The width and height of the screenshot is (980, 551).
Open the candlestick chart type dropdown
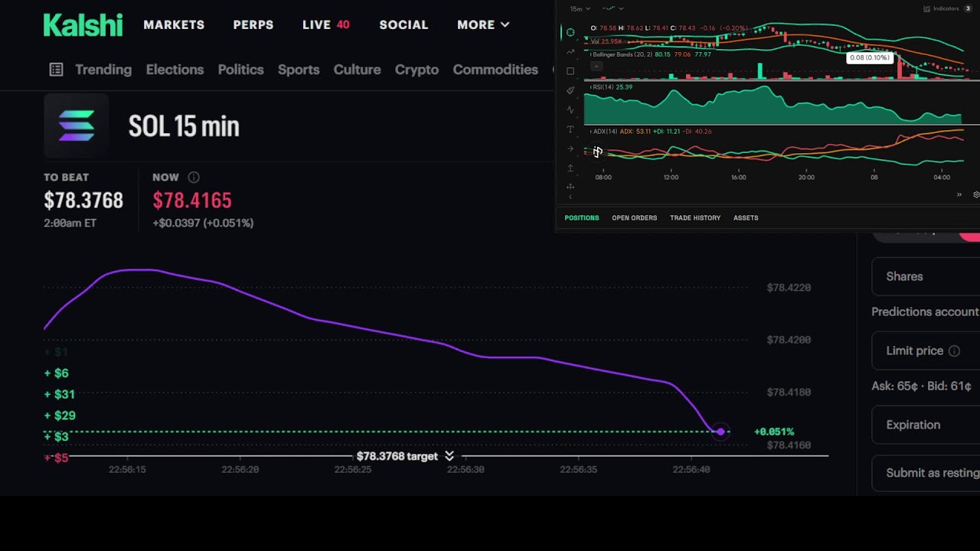click(613, 8)
